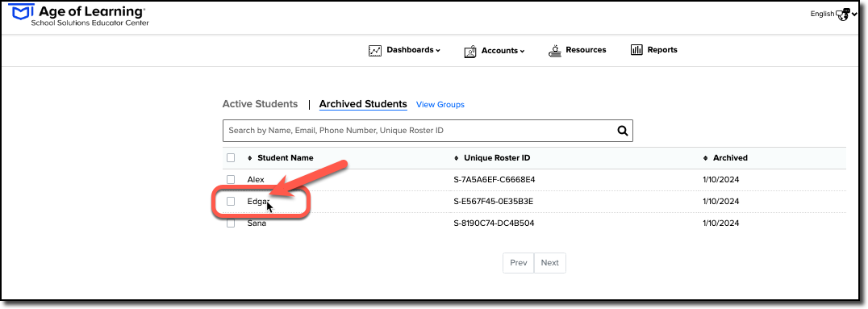
Task: Select the Archived Students tab
Action: [363, 104]
